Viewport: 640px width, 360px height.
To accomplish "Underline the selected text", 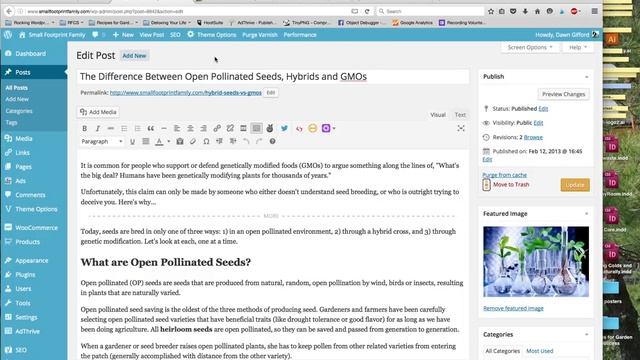I will 132,141.
